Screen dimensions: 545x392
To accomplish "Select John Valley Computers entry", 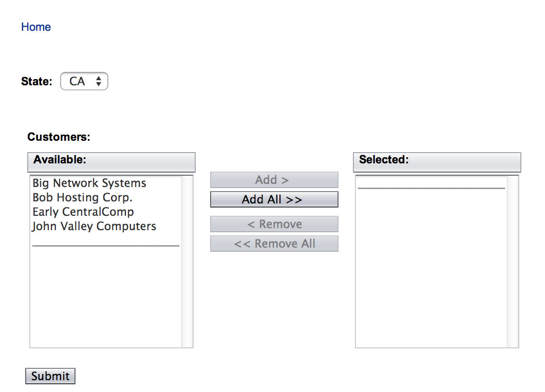I will [95, 227].
